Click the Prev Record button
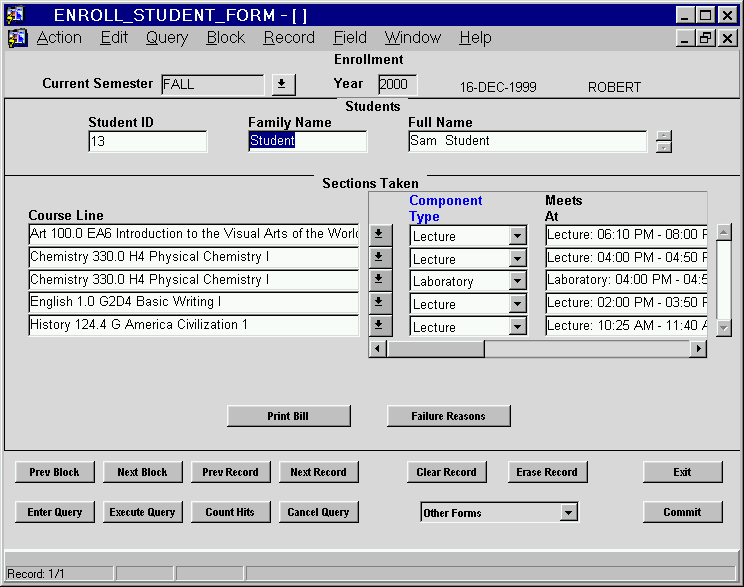 (x=231, y=472)
